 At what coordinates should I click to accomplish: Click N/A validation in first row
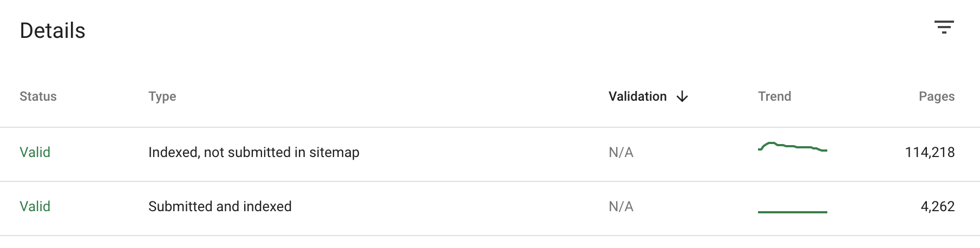[x=620, y=153]
